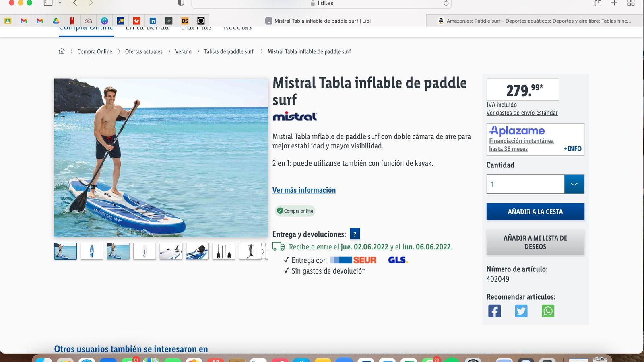644x362 pixels.
Task: Open the Cantidad quantity dropdown
Action: (574, 184)
